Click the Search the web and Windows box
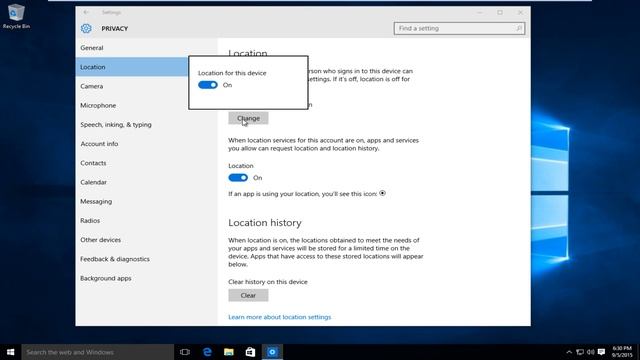The height and width of the screenshot is (360, 640). pos(98,352)
